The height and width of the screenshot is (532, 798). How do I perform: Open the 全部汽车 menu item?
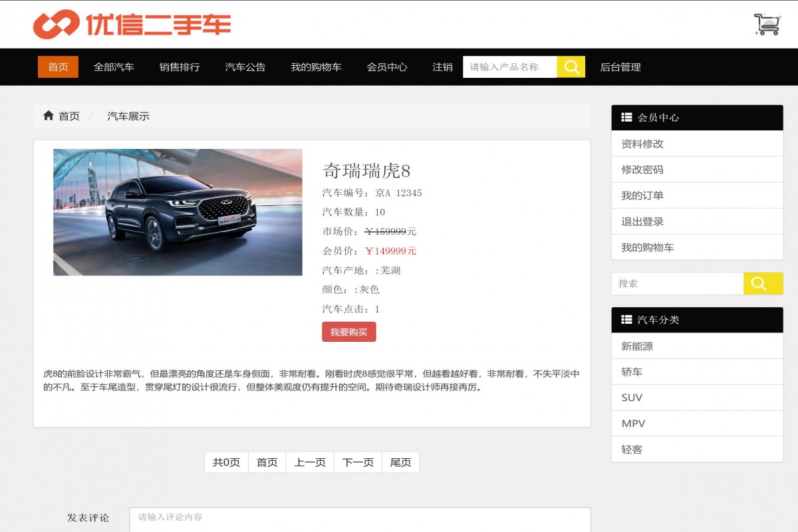pyautogui.click(x=114, y=66)
